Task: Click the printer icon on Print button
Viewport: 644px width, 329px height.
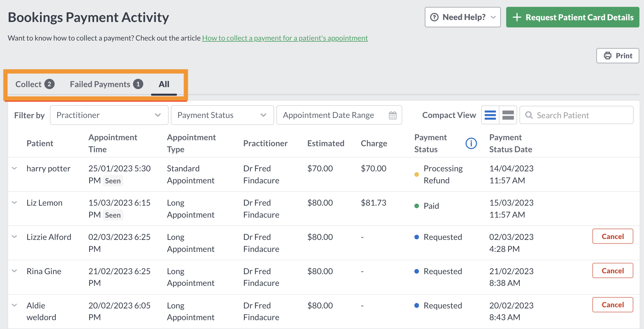Action: (x=607, y=56)
